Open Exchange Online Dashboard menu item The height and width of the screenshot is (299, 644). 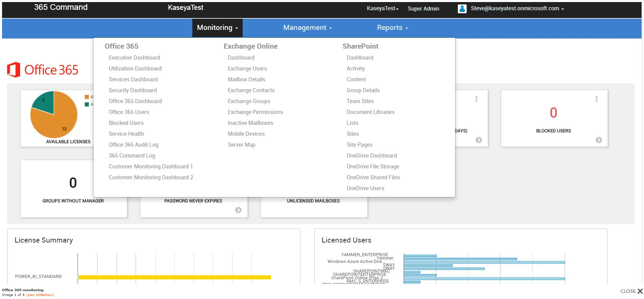coord(241,58)
